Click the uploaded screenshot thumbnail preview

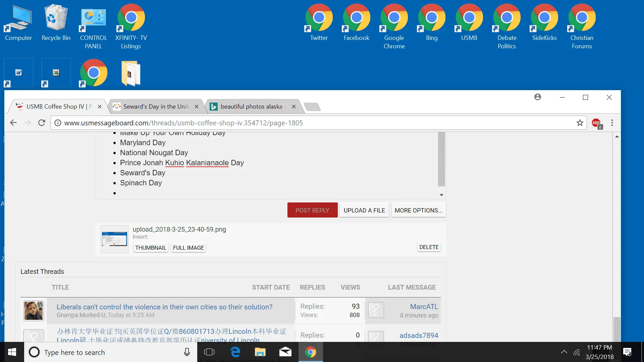(114, 239)
